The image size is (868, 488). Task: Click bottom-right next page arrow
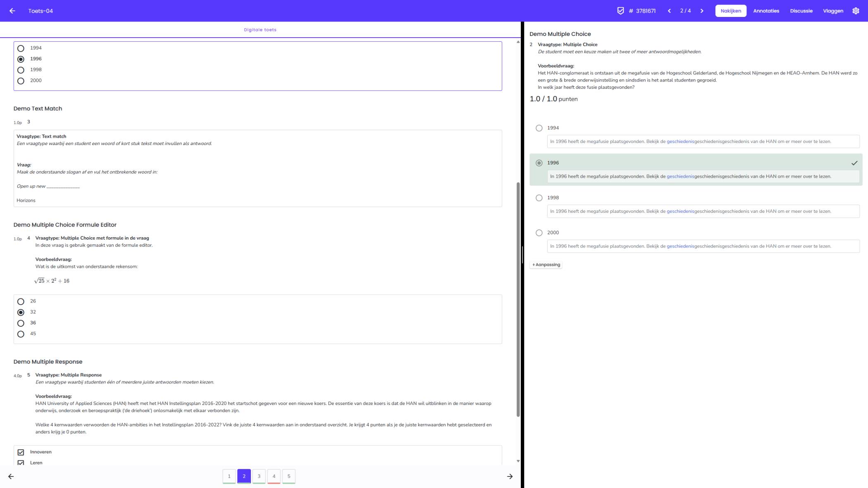tap(510, 476)
